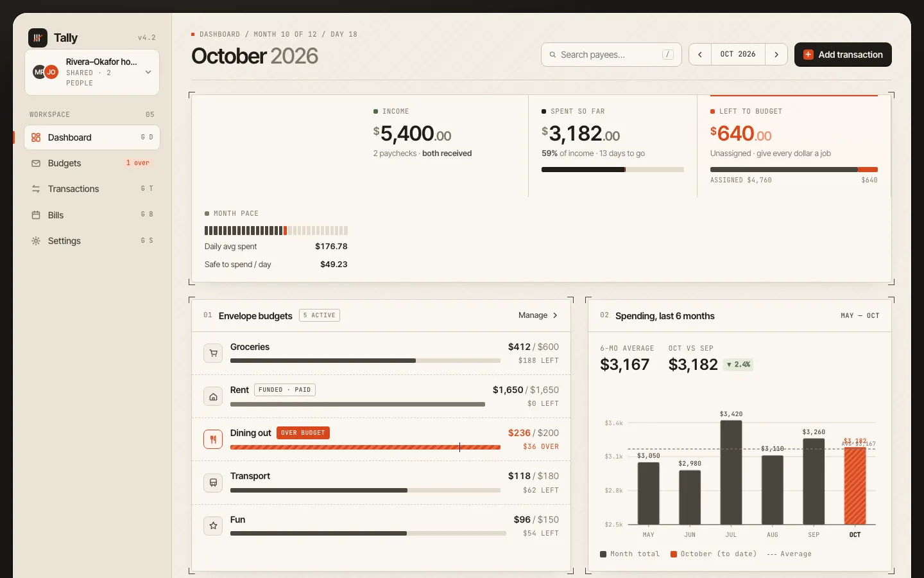This screenshot has width=924, height=578.
Task: Open Settings from the sidebar
Action: point(92,241)
